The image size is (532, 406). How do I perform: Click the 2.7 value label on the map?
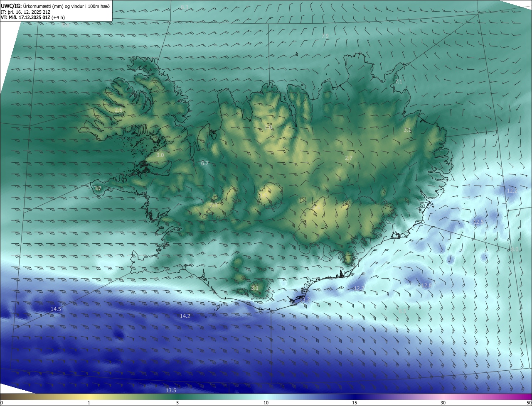(x=349, y=158)
